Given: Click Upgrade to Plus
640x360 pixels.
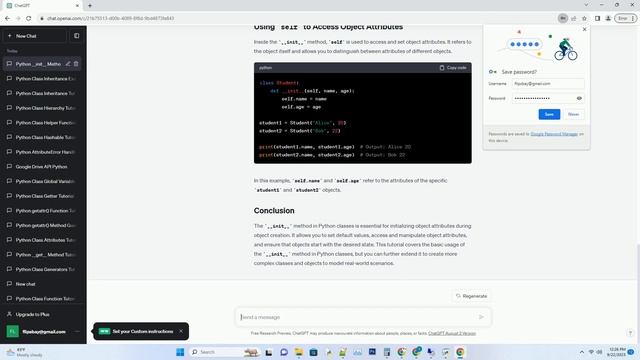Looking at the screenshot, I should [x=42, y=314].
